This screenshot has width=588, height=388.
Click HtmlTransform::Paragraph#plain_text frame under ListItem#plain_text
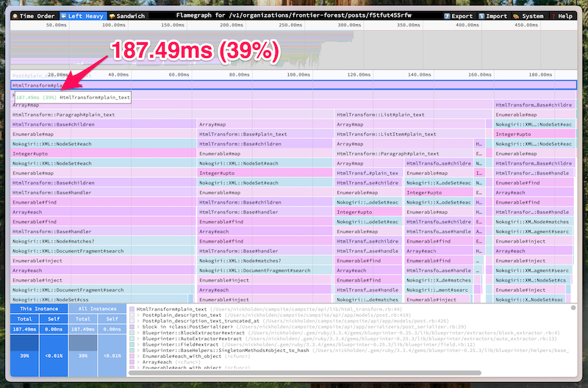(x=404, y=154)
